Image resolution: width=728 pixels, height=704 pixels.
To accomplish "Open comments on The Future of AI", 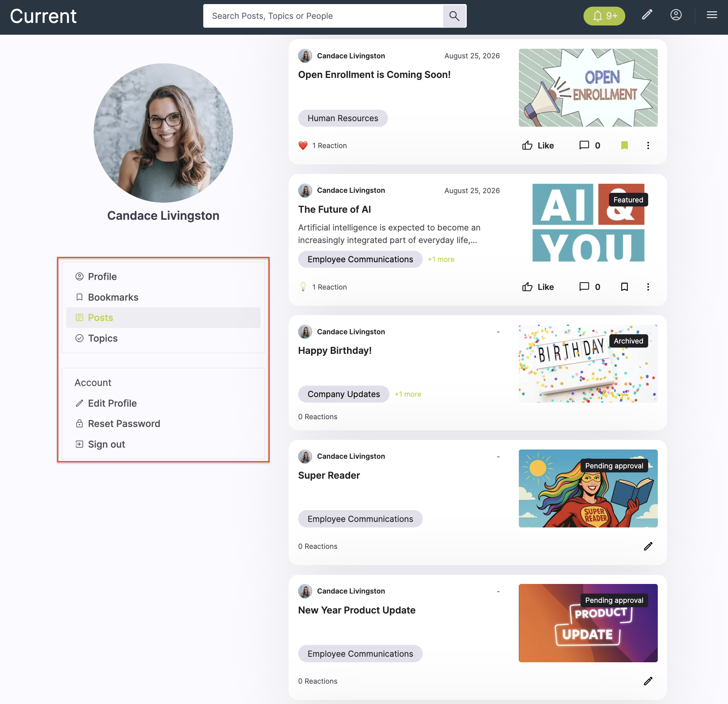I will pos(589,287).
